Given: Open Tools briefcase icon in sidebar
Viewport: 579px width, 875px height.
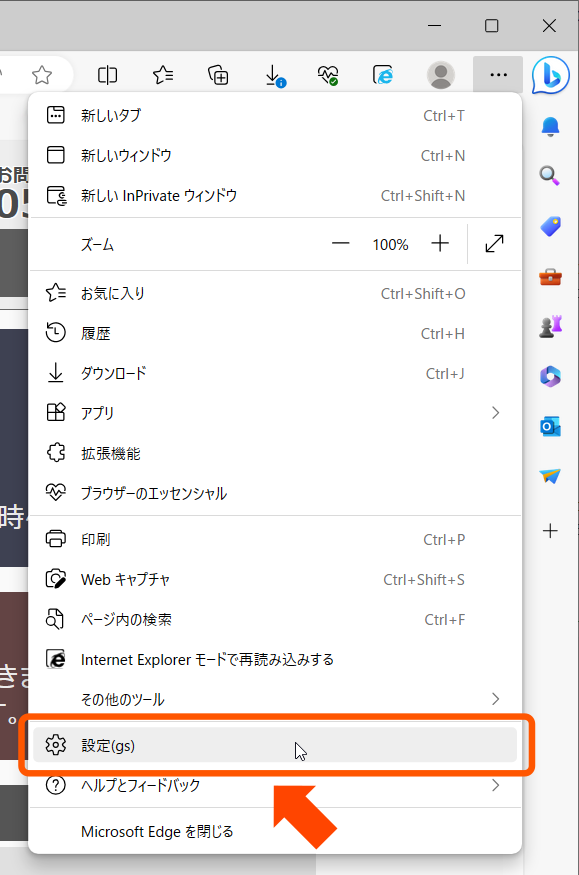Looking at the screenshot, I should (x=551, y=277).
